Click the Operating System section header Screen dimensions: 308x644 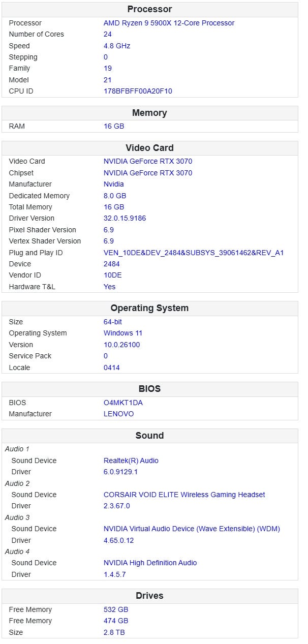(x=149, y=308)
